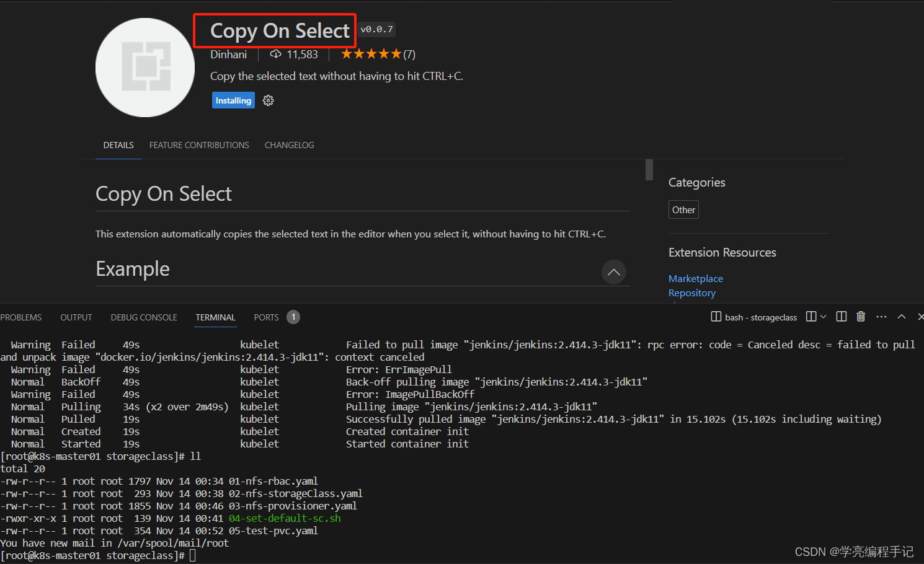The width and height of the screenshot is (924, 564).
Task: Toggle the panel layout icon
Action: click(842, 317)
